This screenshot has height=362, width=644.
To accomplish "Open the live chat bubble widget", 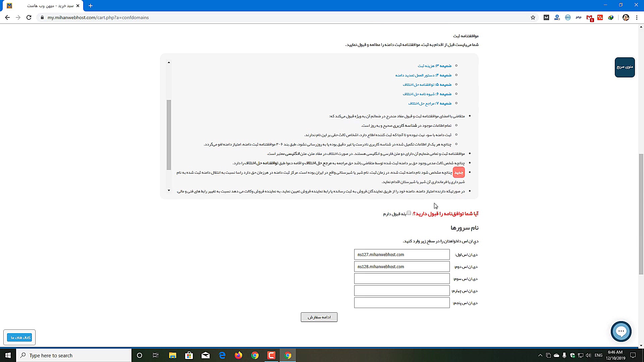I will tap(621, 331).
